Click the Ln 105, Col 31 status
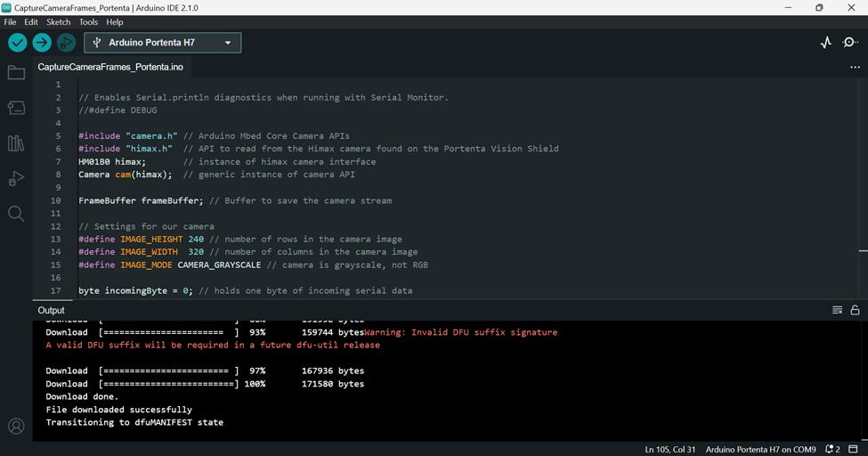Viewport: 868px width, 456px height. click(x=669, y=450)
